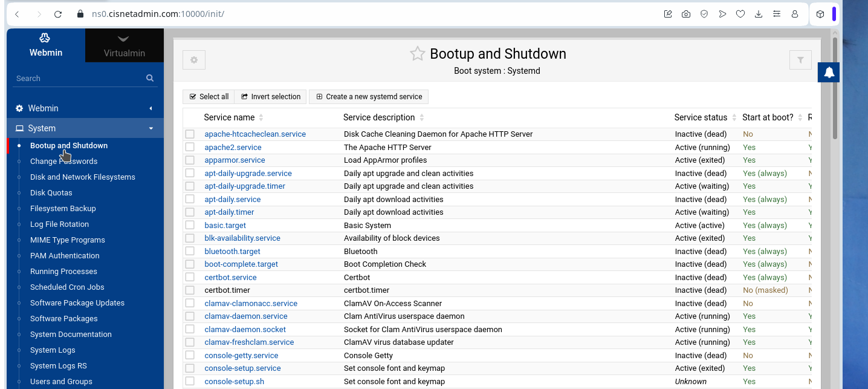Click the Invert selection button
The image size is (868, 389).
click(x=271, y=97)
